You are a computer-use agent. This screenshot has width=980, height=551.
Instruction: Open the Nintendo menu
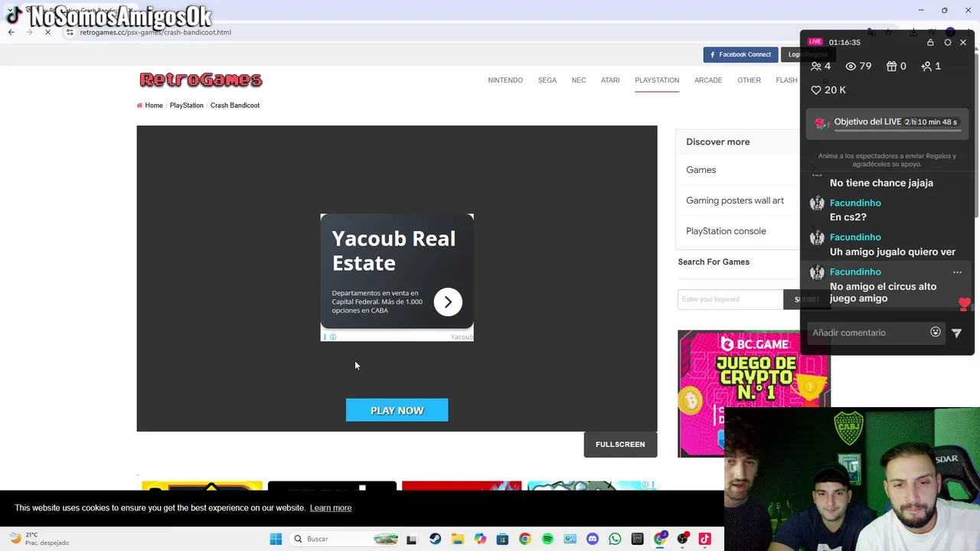[505, 80]
